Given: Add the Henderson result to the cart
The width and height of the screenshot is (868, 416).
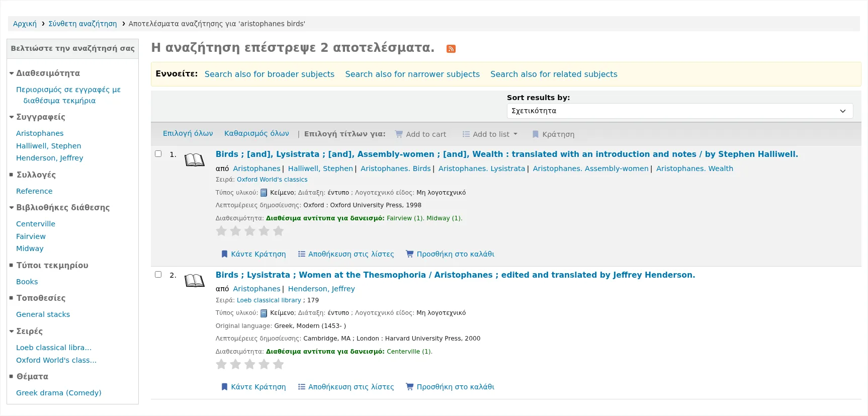Looking at the screenshot, I should point(450,387).
